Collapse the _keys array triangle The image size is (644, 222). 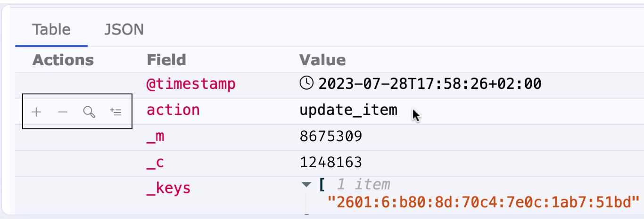tap(307, 184)
